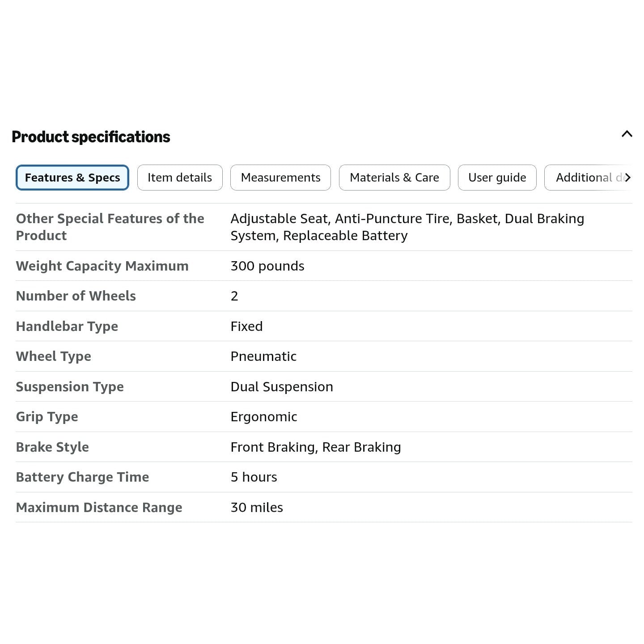
Task: Click the Other Special Features row label
Action: (110, 227)
